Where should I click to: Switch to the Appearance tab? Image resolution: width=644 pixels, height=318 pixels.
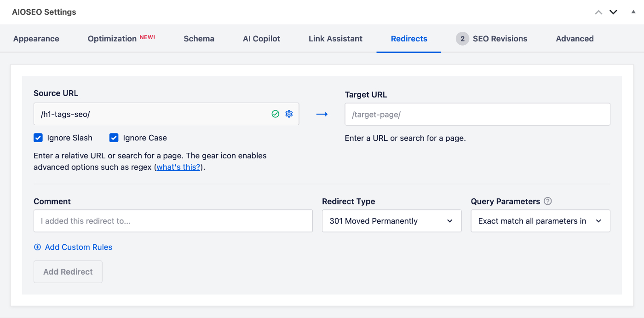tap(36, 39)
